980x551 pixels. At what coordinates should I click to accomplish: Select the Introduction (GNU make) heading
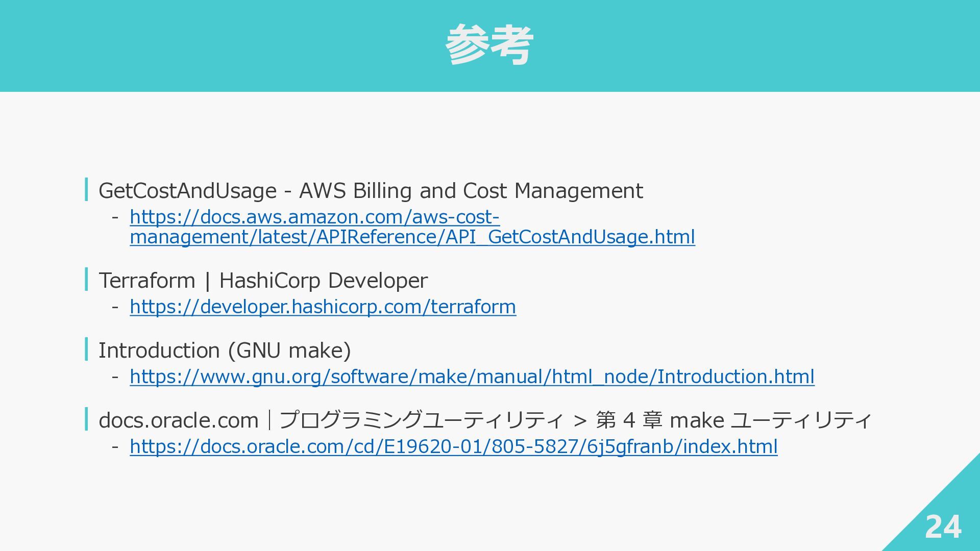pyautogui.click(x=225, y=350)
